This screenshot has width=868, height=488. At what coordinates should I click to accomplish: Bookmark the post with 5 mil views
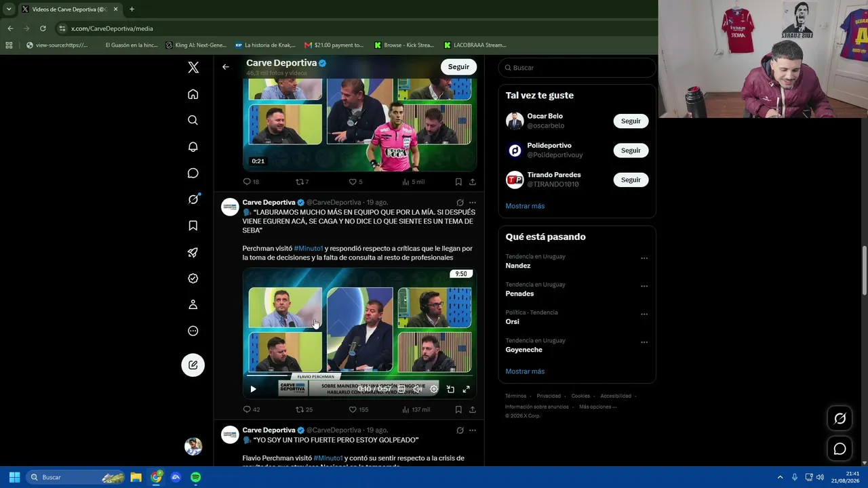458,182
